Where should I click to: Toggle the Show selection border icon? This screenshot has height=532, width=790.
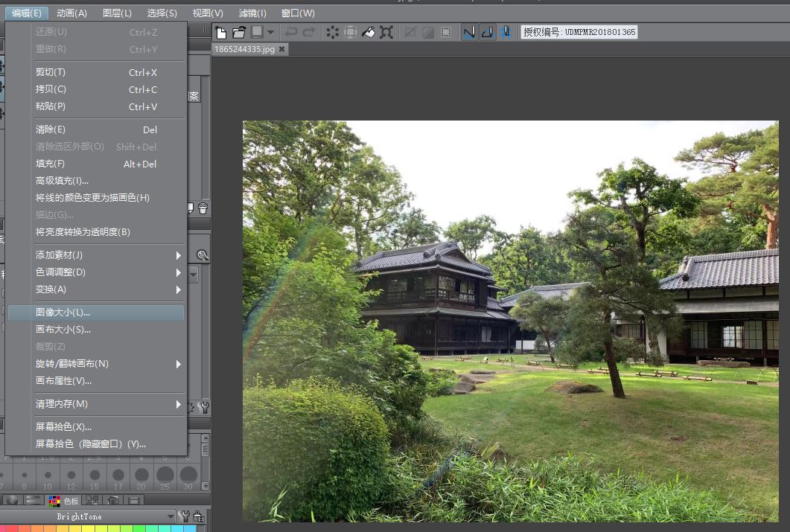coord(446,32)
